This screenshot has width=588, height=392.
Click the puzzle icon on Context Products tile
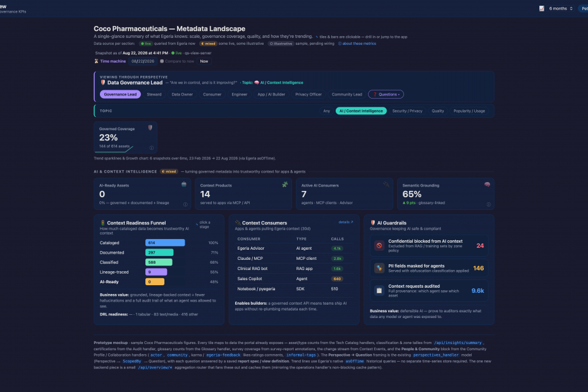285,184
